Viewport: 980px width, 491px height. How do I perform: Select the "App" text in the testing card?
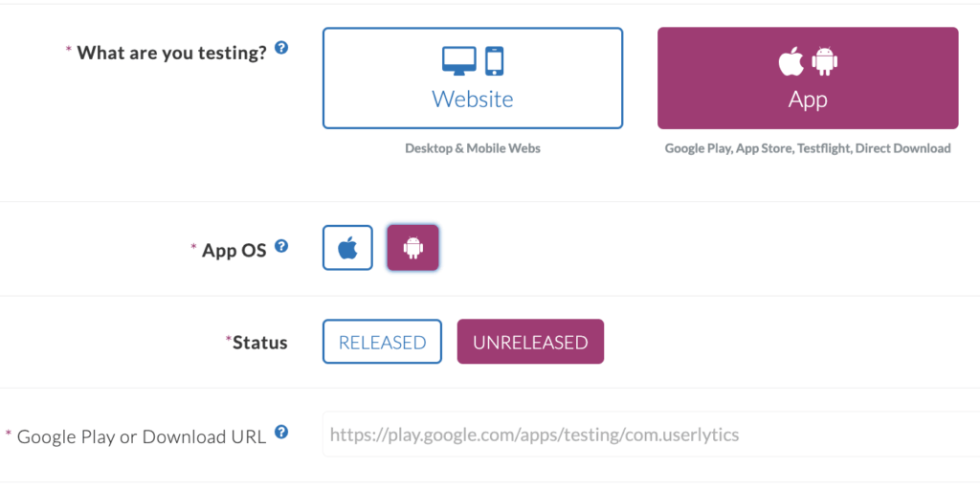pyautogui.click(x=808, y=100)
